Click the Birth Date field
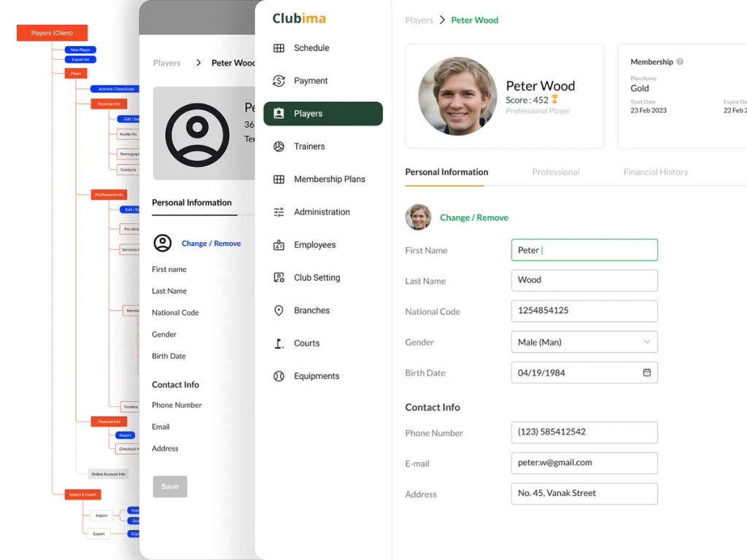 584,373
